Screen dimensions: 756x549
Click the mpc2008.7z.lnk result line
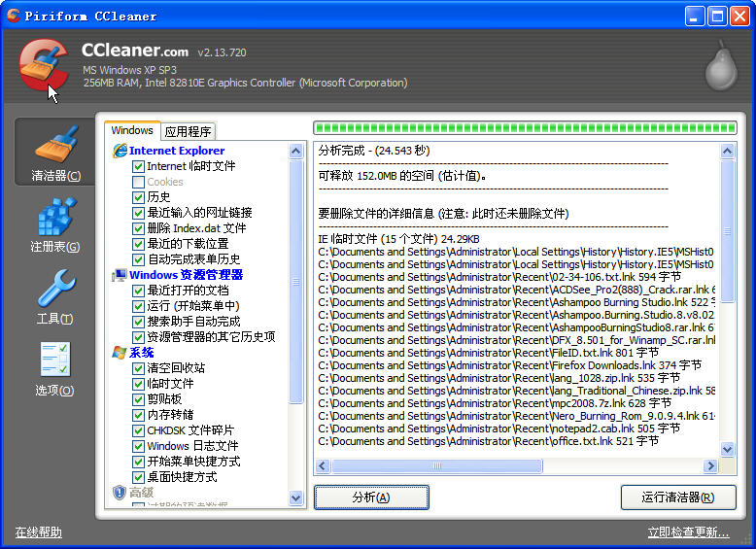point(495,403)
